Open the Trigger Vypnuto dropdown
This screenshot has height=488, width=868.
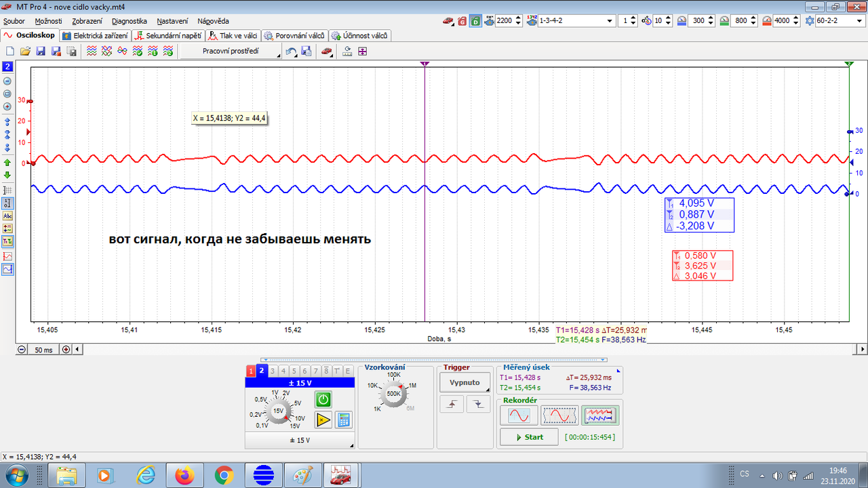(x=465, y=382)
